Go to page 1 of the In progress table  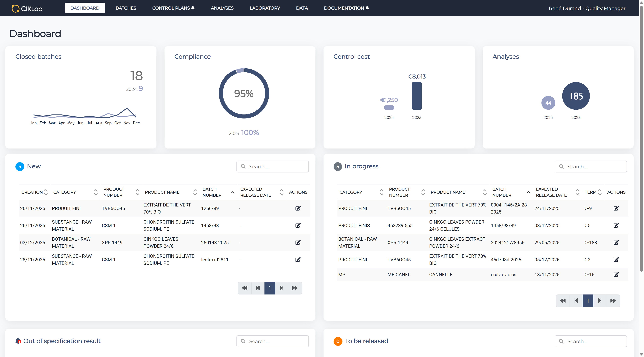[x=588, y=301]
